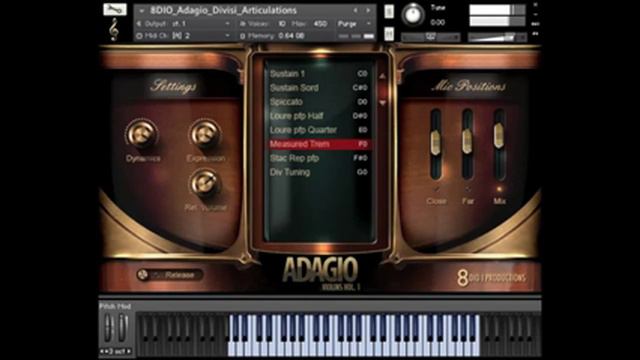The width and height of the screenshot is (640, 360).
Task: Select the Spiccato articulation
Action: 319,102
